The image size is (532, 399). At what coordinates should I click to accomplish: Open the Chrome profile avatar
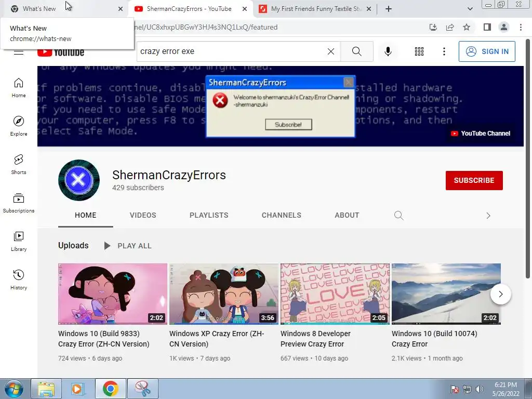(504, 27)
